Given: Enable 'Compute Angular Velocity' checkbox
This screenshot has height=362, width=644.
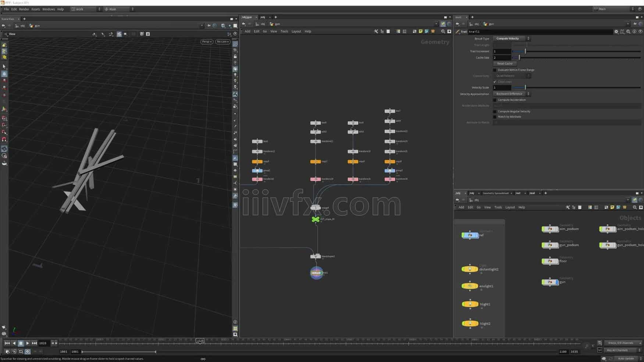Looking at the screenshot, I should 495,111.
